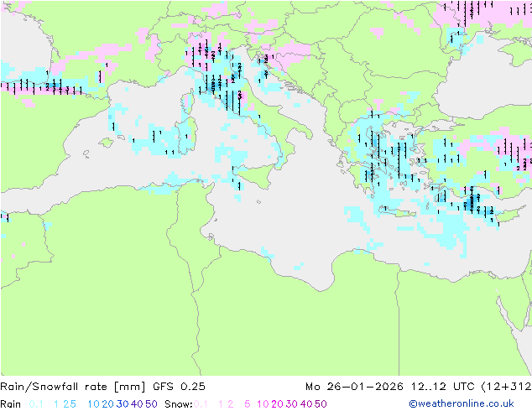Select the Snow legend 0.1 color value
The height and width of the screenshot is (411, 532).
pyautogui.click(x=201, y=404)
